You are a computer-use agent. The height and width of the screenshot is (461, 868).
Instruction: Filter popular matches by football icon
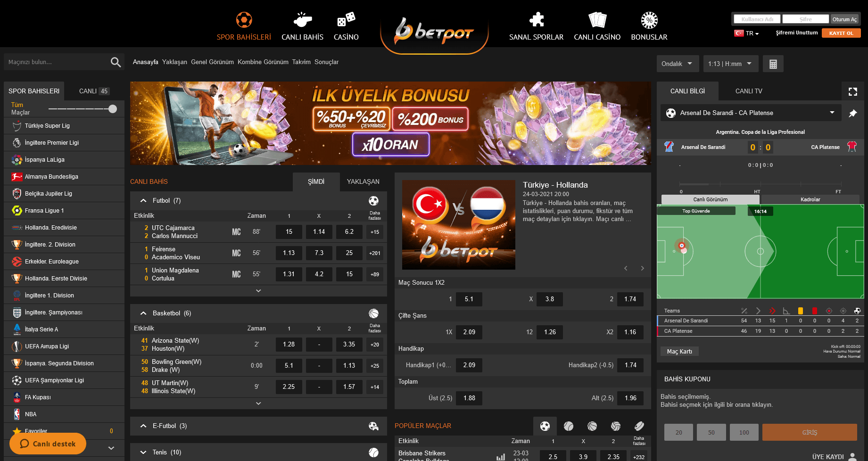(x=545, y=426)
